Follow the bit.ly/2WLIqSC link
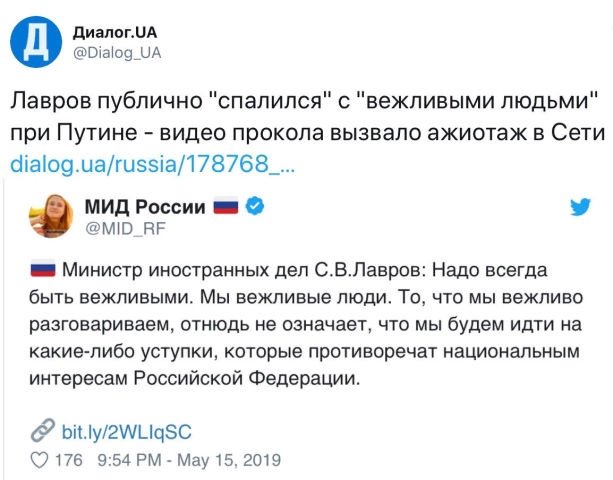The width and height of the screenshot is (613, 480). tap(126, 432)
